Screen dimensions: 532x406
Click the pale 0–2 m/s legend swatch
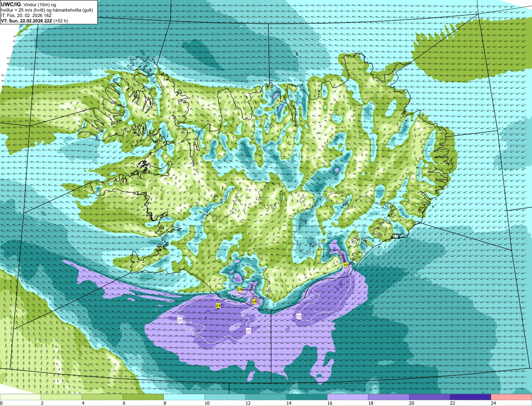[20, 397]
